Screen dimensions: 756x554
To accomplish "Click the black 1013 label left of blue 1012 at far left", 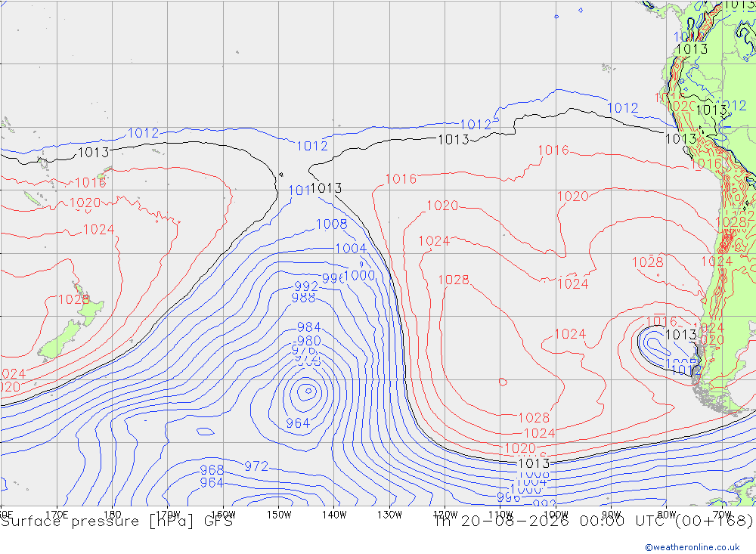I will (94, 153).
